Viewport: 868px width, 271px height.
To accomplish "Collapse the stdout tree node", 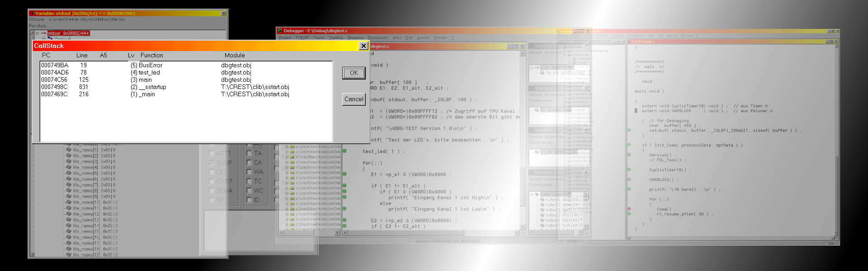I will tap(37, 33).
